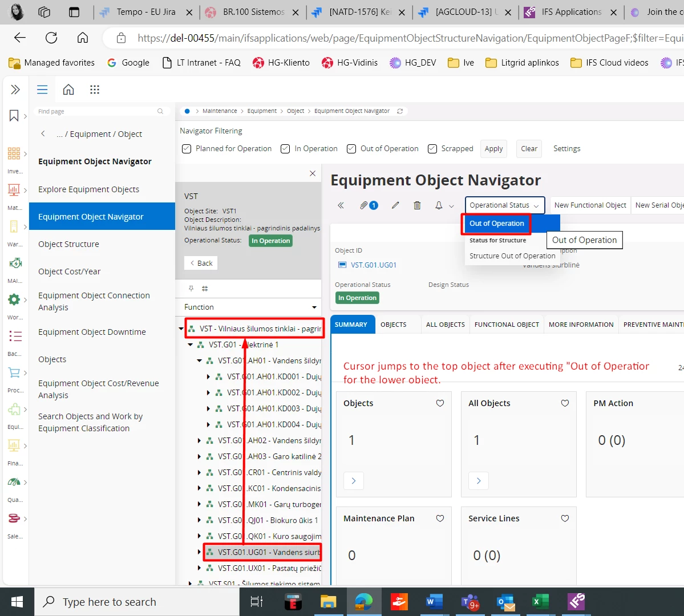Favorite the Maintenance Plan card heart
Image resolution: width=684 pixels, height=616 pixels.
click(440, 518)
